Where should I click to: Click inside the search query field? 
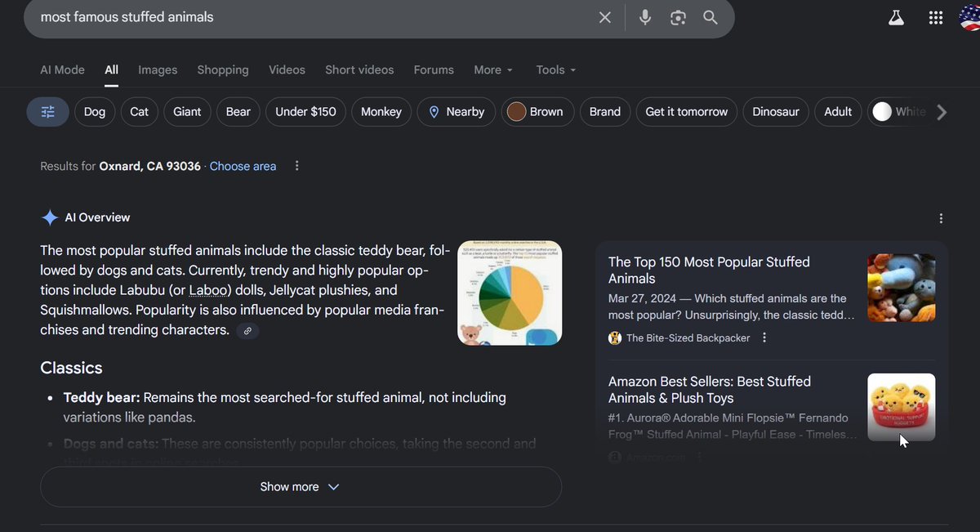click(310, 17)
